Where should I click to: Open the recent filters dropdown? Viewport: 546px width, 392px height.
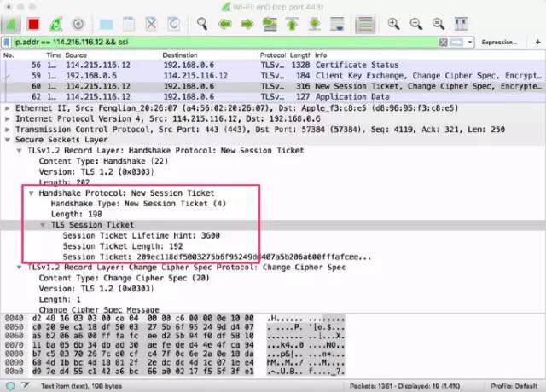(x=470, y=42)
